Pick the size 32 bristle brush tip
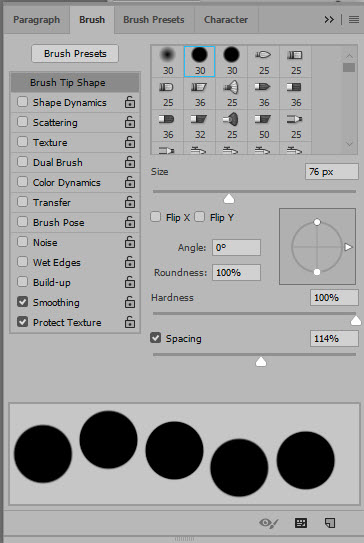 199,125
